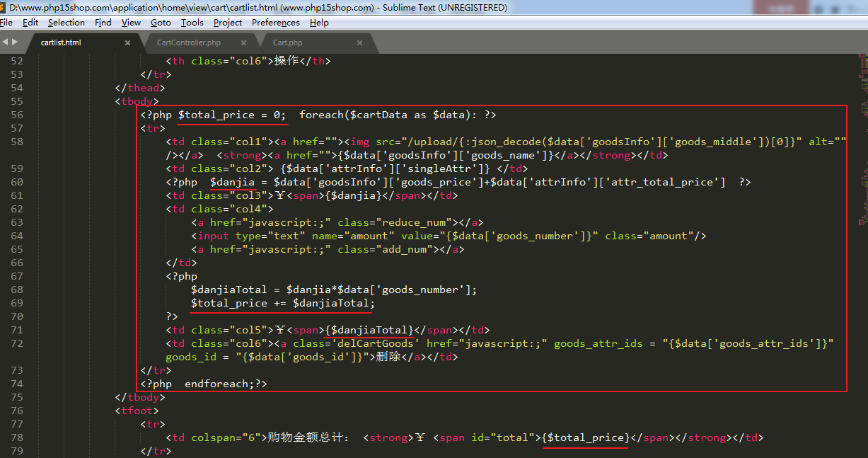Open the Tools menu
Image resolution: width=868 pixels, height=458 pixels.
(192, 23)
